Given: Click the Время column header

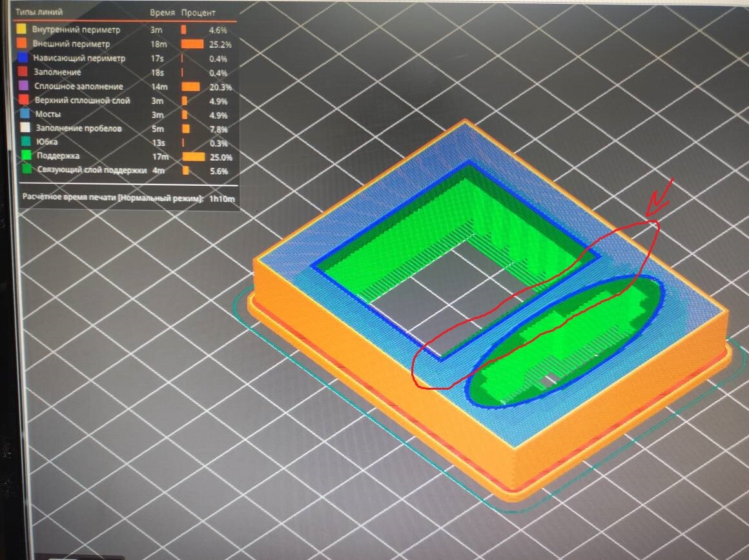Looking at the screenshot, I should [163, 13].
